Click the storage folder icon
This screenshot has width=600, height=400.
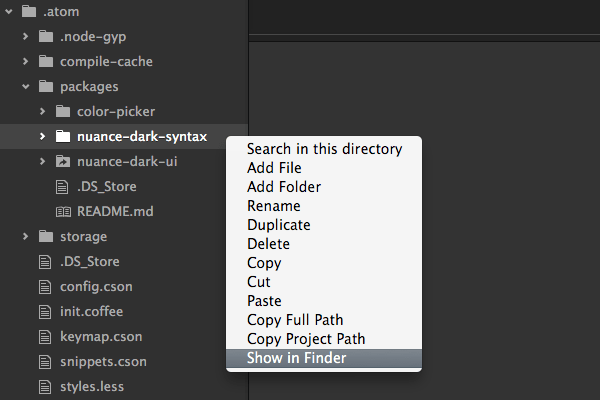(x=46, y=237)
